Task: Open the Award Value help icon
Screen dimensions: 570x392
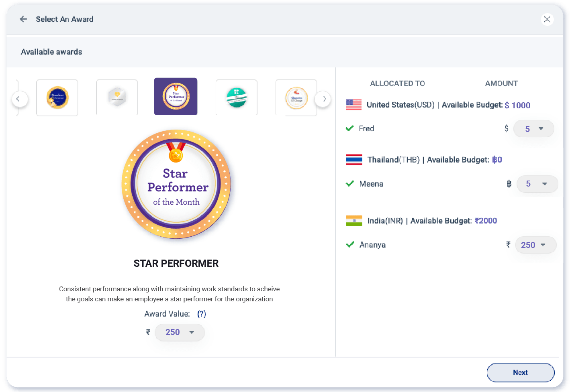Action: 201,314
